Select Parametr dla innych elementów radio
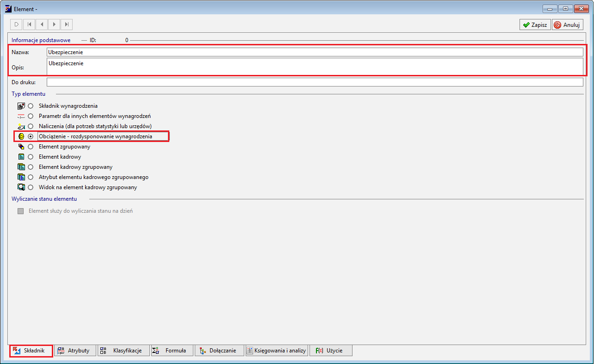This screenshot has height=364, width=594. pos(31,116)
